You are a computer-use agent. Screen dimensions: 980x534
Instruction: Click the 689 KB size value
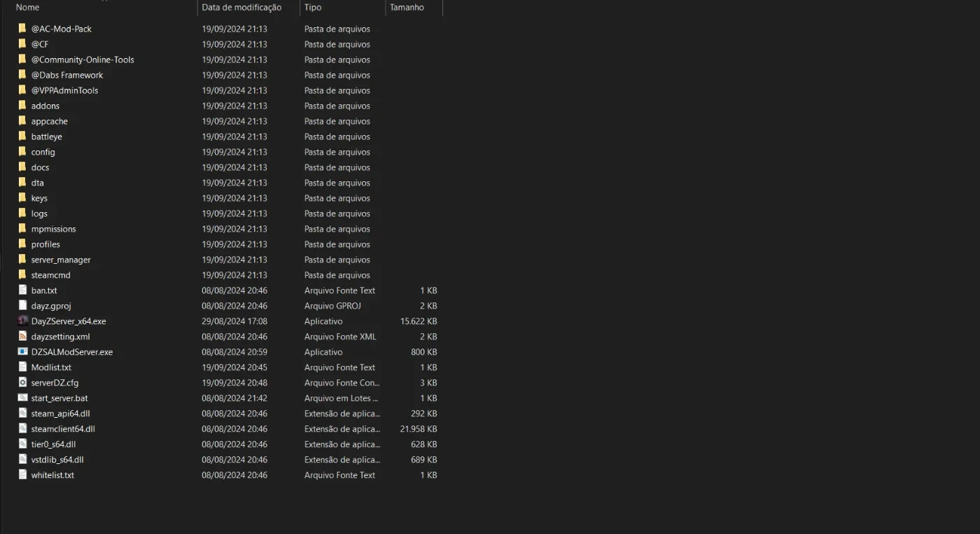coord(424,460)
